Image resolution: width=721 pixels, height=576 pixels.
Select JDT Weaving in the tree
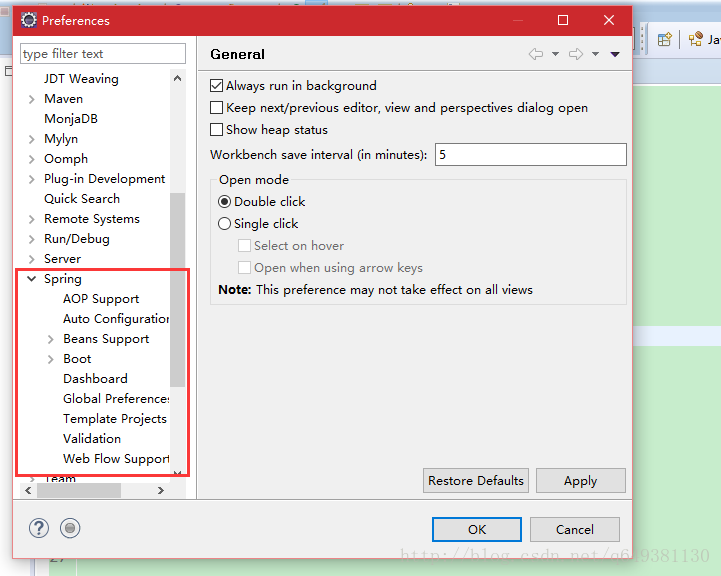(x=81, y=79)
